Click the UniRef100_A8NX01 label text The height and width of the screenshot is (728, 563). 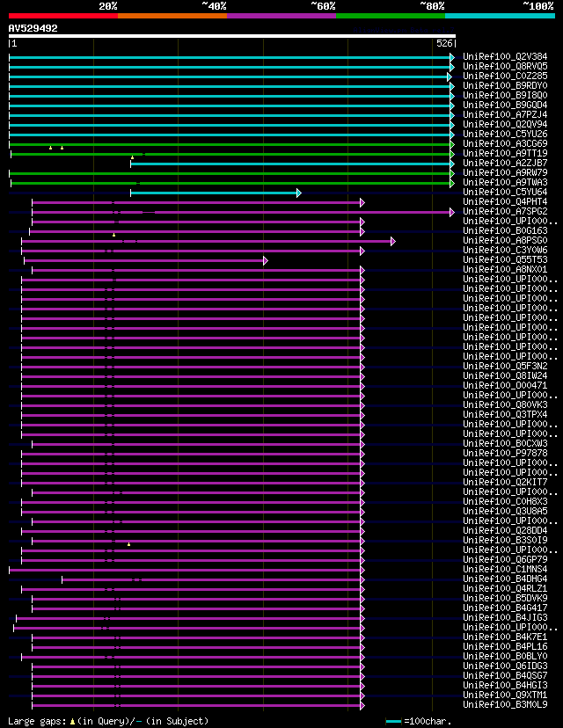(505, 269)
